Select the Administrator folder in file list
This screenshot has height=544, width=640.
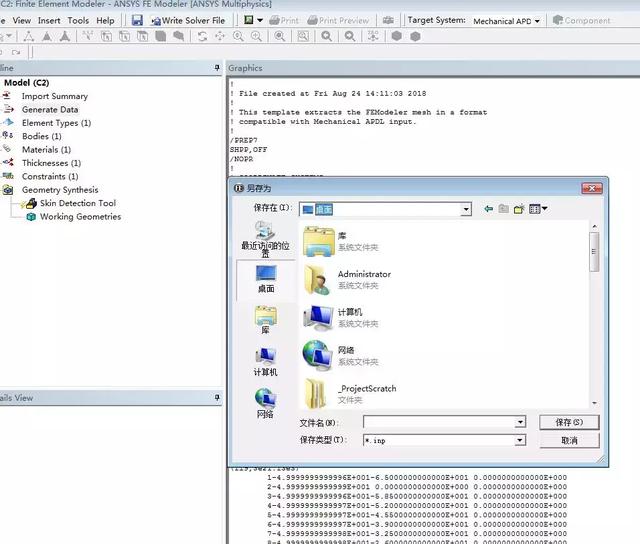pos(347,280)
